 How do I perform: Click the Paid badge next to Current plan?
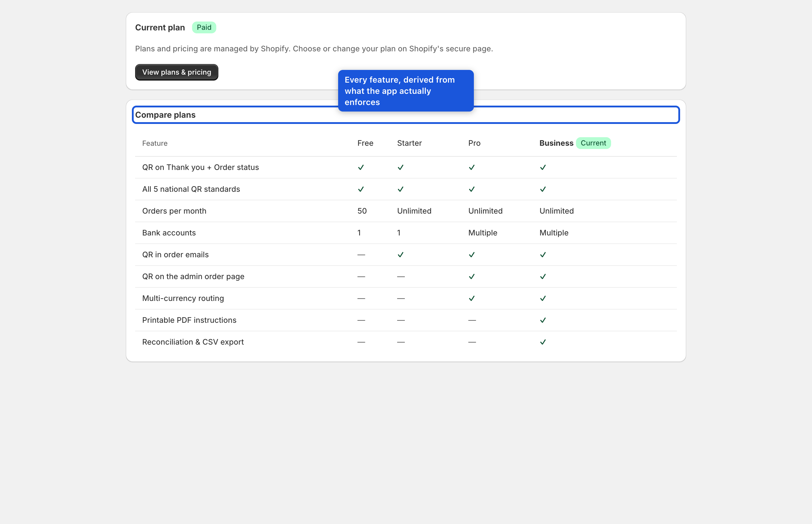(204, 27)
